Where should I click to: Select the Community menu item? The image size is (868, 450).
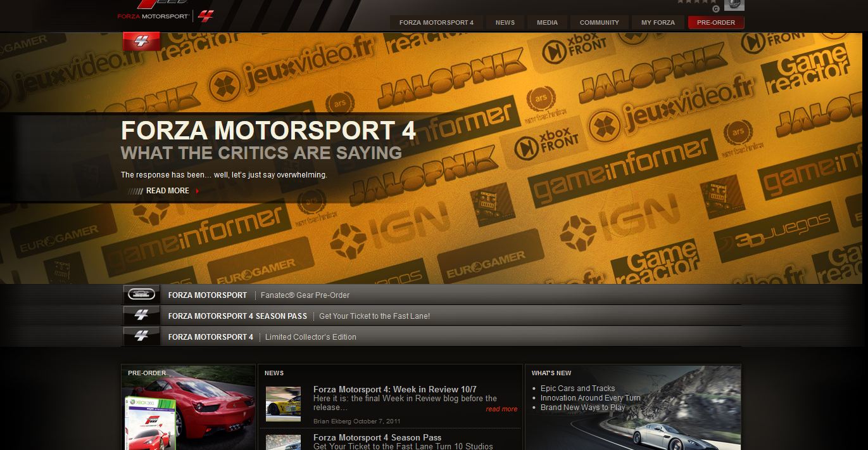pos(599,23)
